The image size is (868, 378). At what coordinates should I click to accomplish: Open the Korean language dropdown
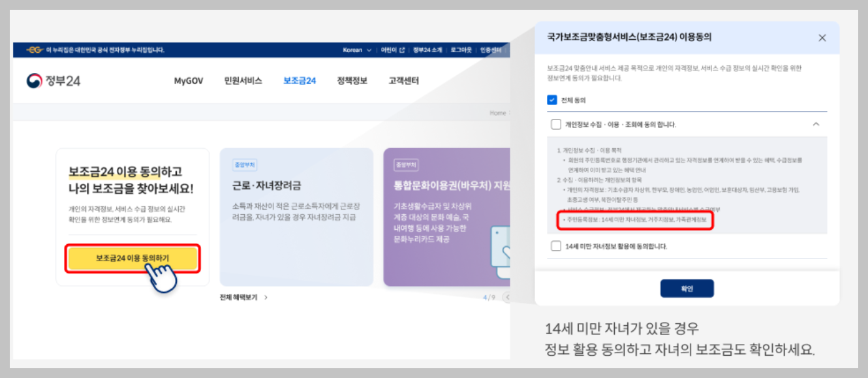point(357,50)
